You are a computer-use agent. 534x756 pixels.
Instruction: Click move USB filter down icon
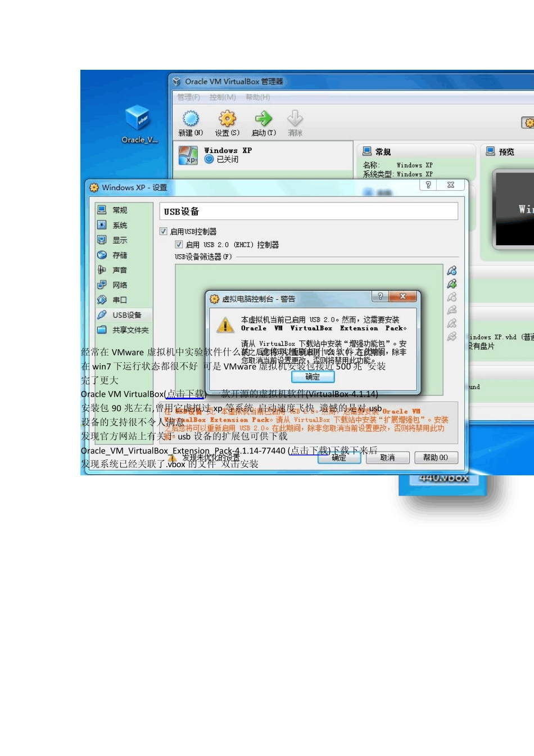click(452, 336)
